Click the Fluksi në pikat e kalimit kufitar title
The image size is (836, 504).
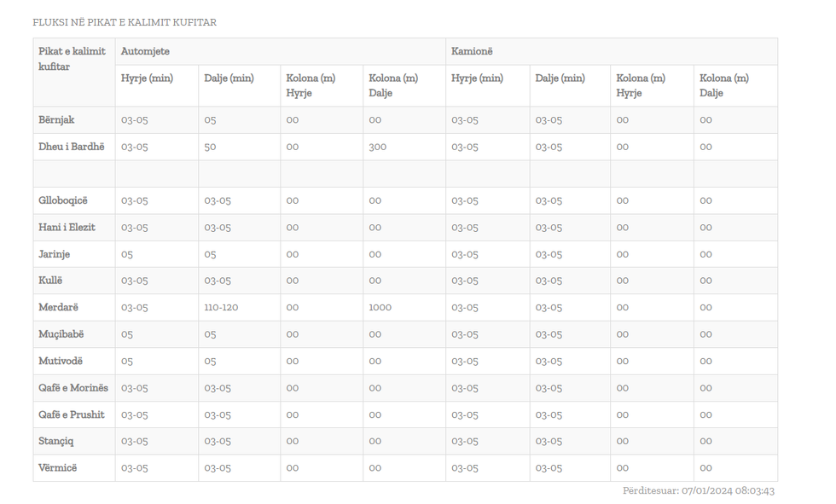125,22
